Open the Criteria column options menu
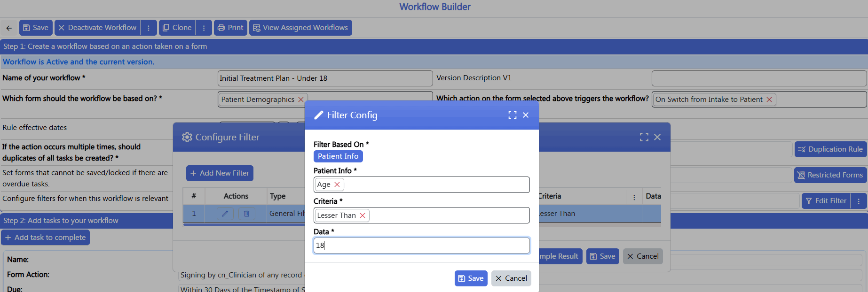The height and width of the screenshot is (292, 868). point(634,197)
